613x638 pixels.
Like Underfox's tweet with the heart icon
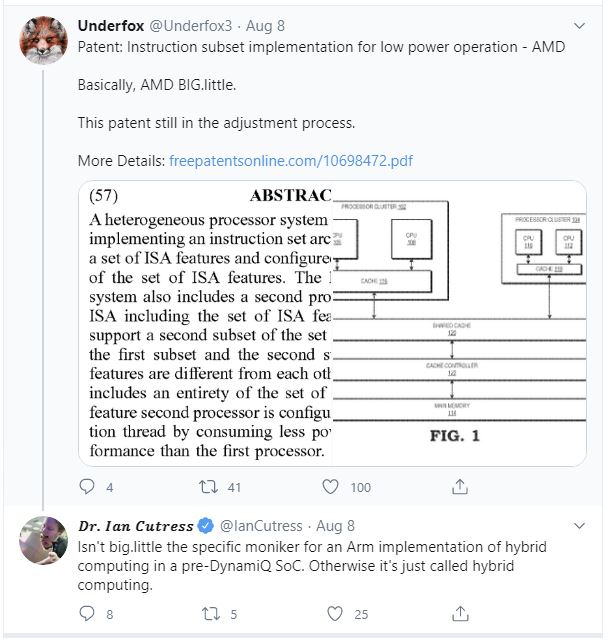(x=330, y=487)
